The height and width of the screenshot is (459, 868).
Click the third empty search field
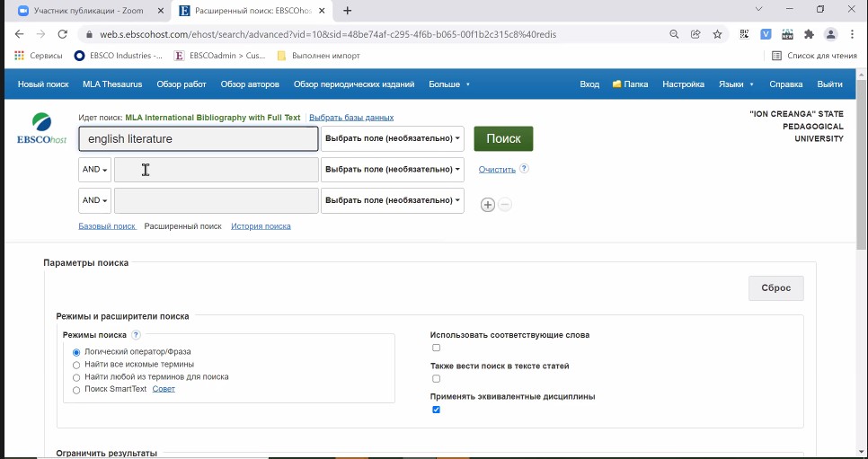click(217, 201)
